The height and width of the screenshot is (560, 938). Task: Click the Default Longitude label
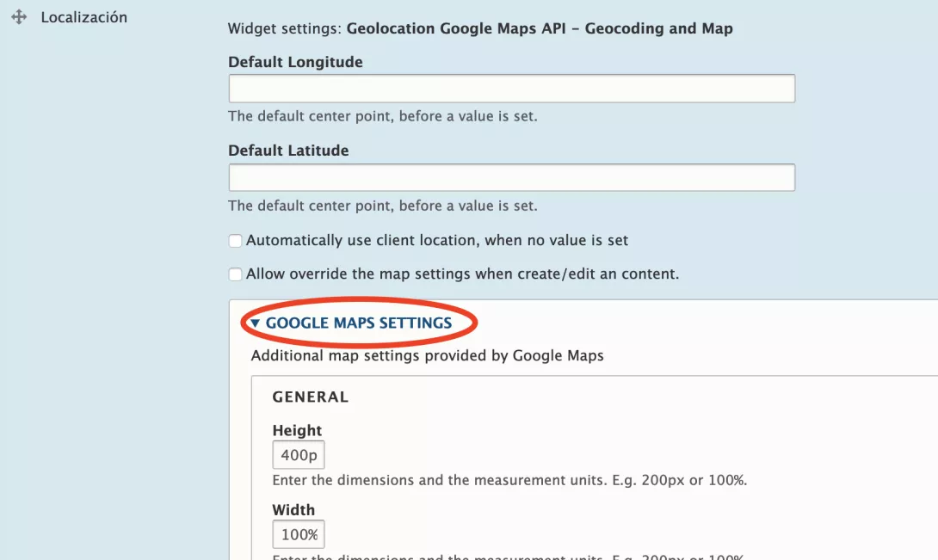[x=295, y=62]
